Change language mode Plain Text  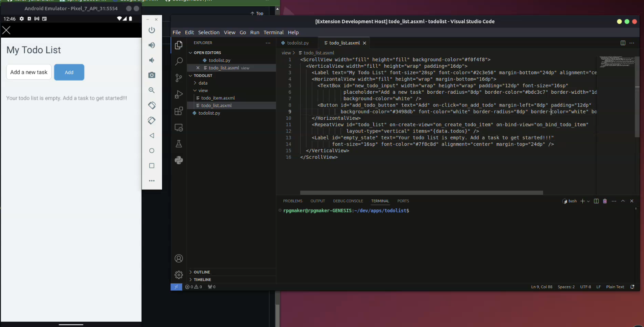[x=615, y=287]
